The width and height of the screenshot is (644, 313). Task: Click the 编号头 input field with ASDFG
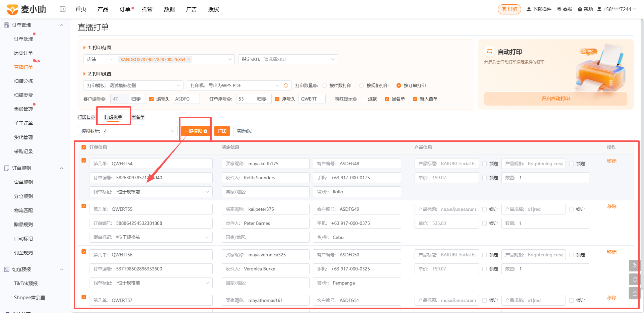pos(186,99)
